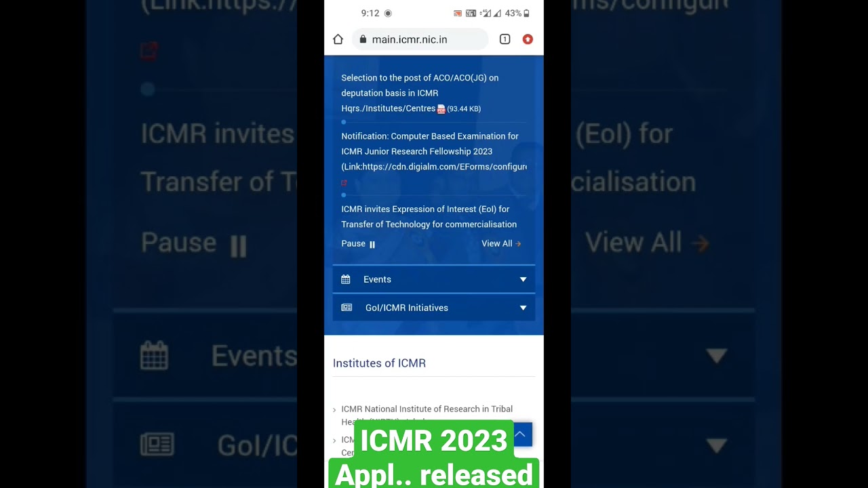Image resolution: width=868 pixels, height=488 pixels.
Task: Tap the Institutes of ICMR heading
Action: click(x=379, y=363)
